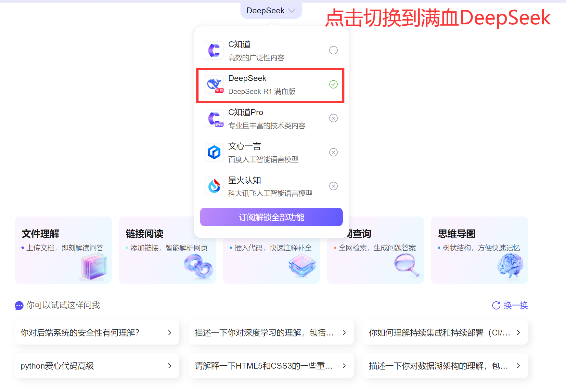Click the 星火认知 flame logo icon
Viewport: 566px width, 392px height.
pos(214,186)
